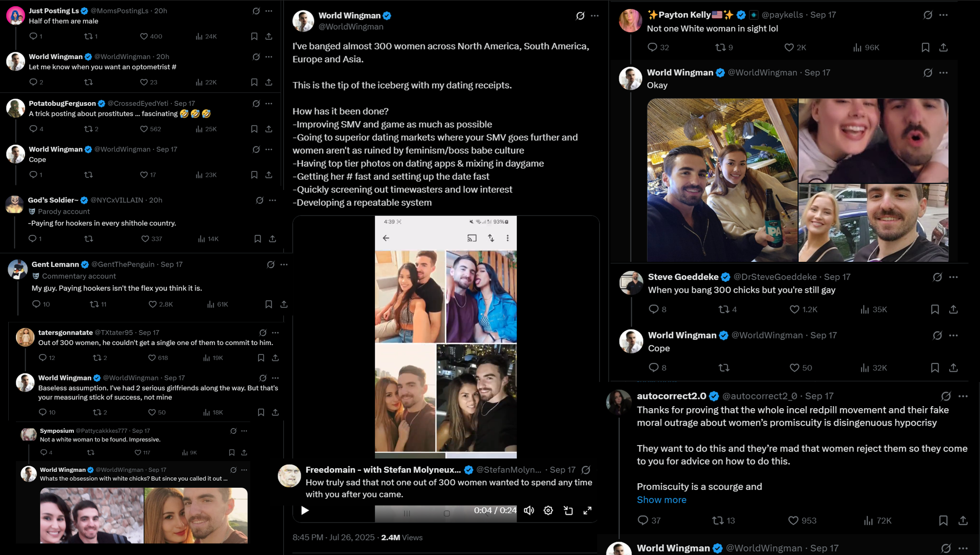The height and width of the screenshot is (555, 980).
Task: Mute the video volume
Action: (x=529, y=510)
